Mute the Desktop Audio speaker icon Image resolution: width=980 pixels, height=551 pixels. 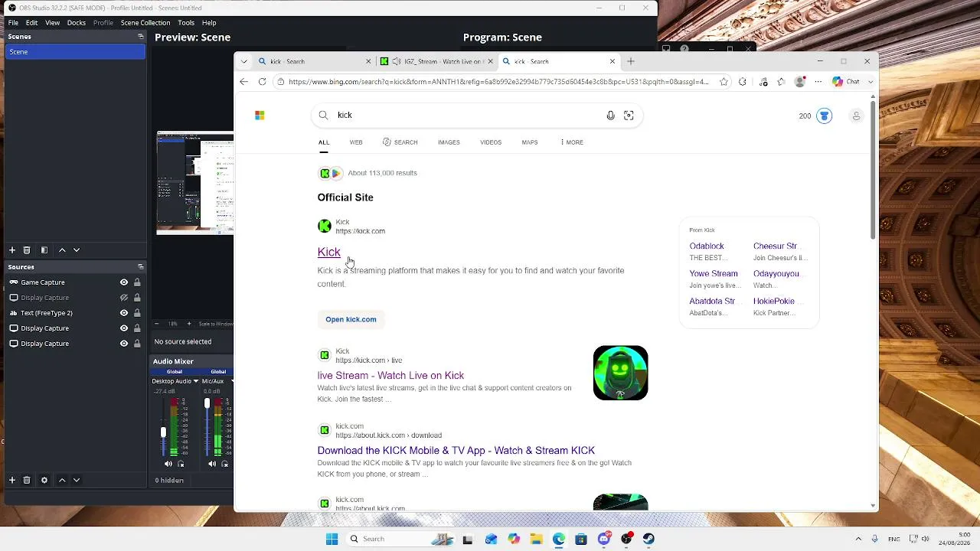click(168, 464)
